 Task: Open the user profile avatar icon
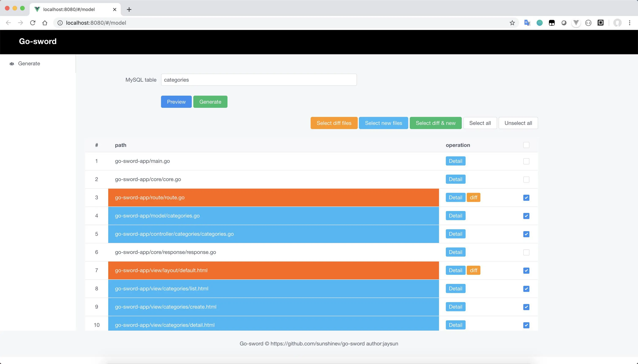pos(617,23)
